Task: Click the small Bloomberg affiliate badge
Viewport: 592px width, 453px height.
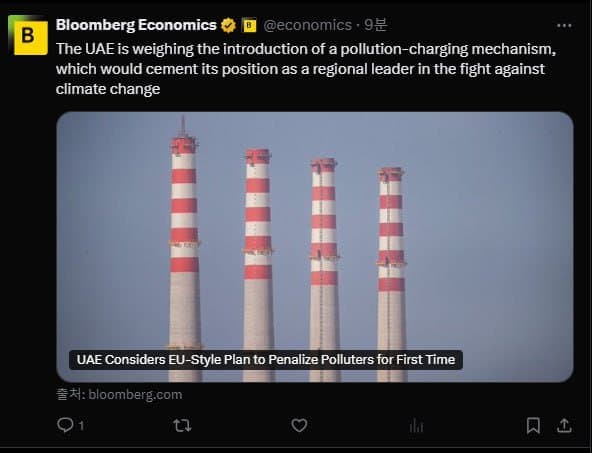Action: point(249,25)
